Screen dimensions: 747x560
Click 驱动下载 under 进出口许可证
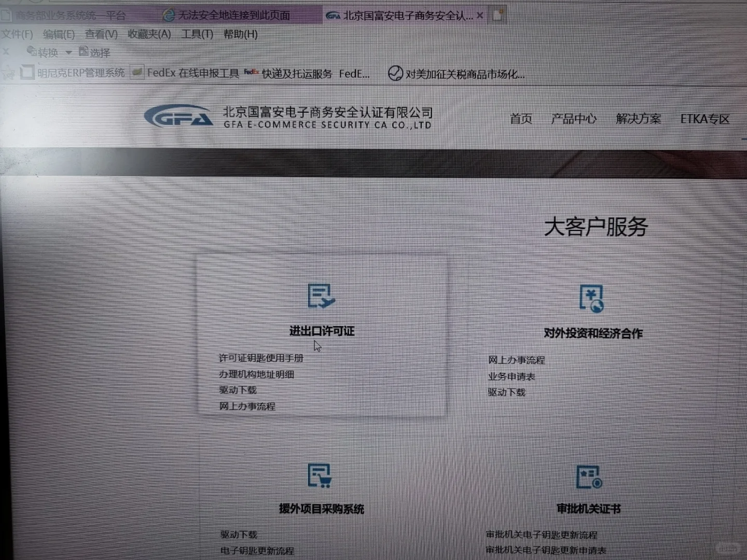tap(237, 390)
